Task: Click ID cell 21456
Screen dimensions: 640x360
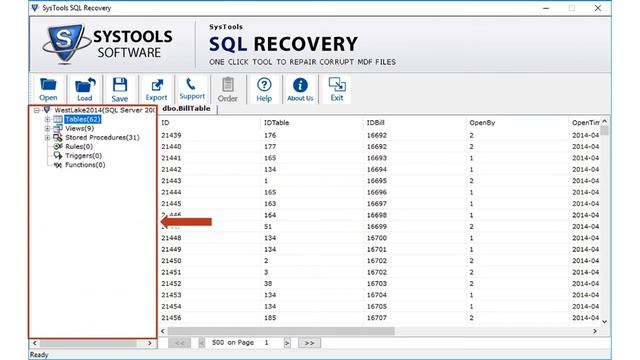Action: pyautogui.click(x=171, y=318)
